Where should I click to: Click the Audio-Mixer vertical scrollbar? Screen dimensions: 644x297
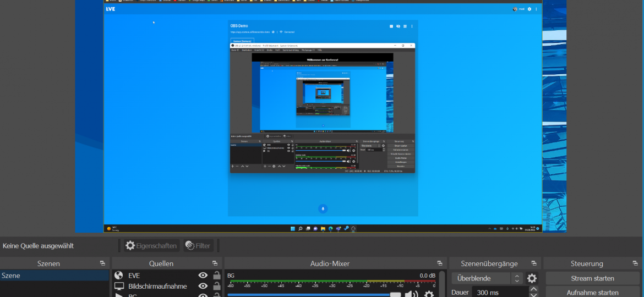point(442,284)
